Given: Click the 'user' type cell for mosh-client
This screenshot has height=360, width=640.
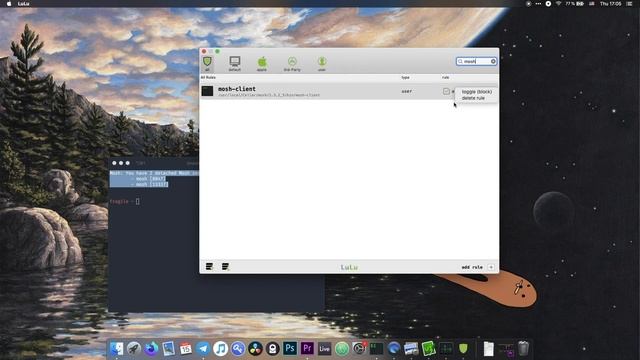Looking at the screenshot, I should coord(406,91).
